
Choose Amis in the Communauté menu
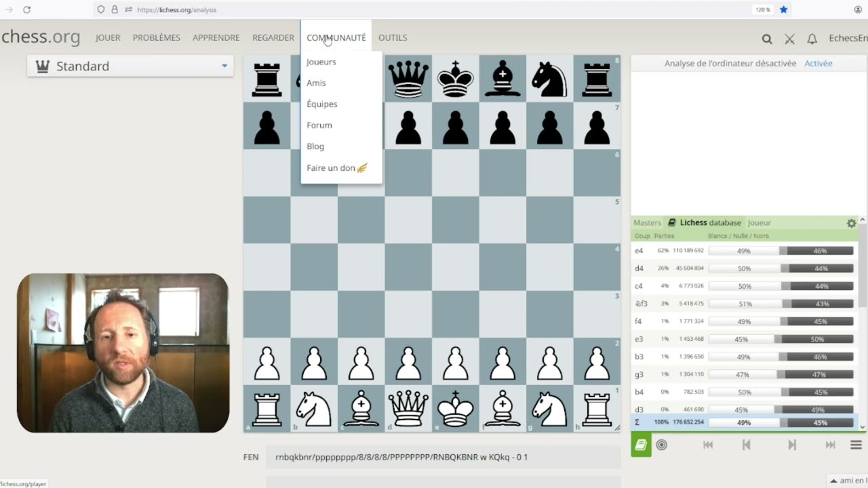click(341, 83)
